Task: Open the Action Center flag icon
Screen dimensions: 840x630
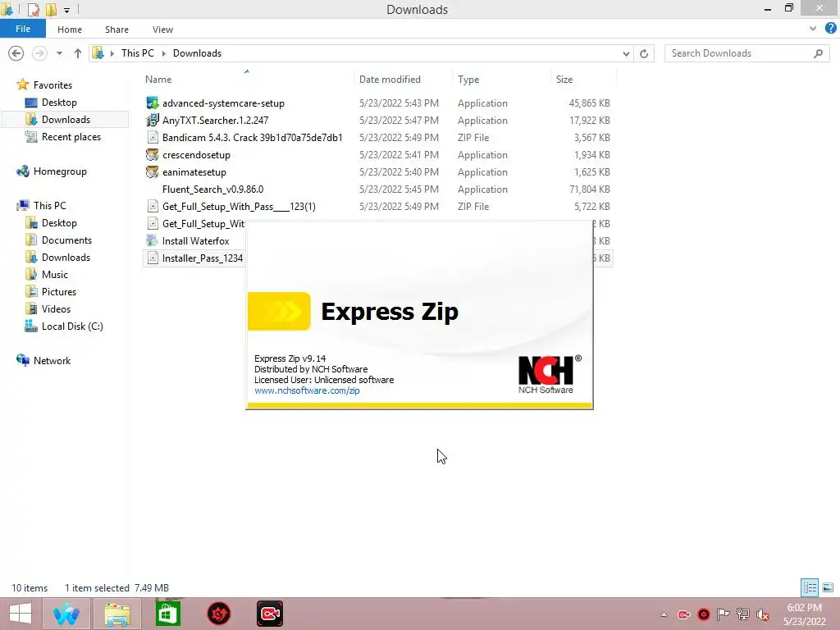Action: (724, 614)
